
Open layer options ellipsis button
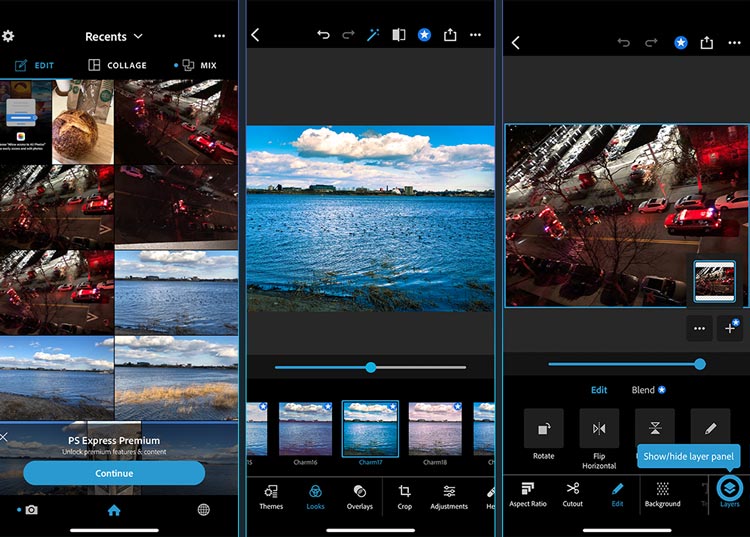coord(699,329)
